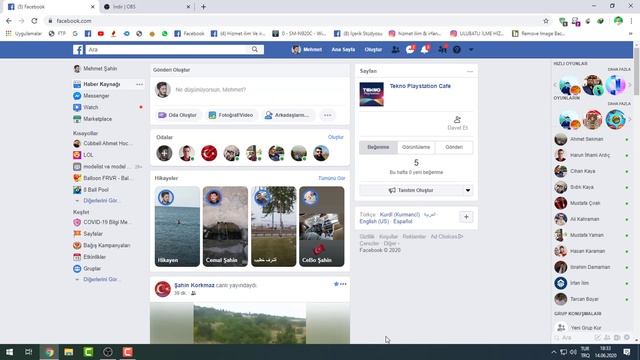Click the create room plus icon
Screen dimensions: 640x360
coord(164,153)
